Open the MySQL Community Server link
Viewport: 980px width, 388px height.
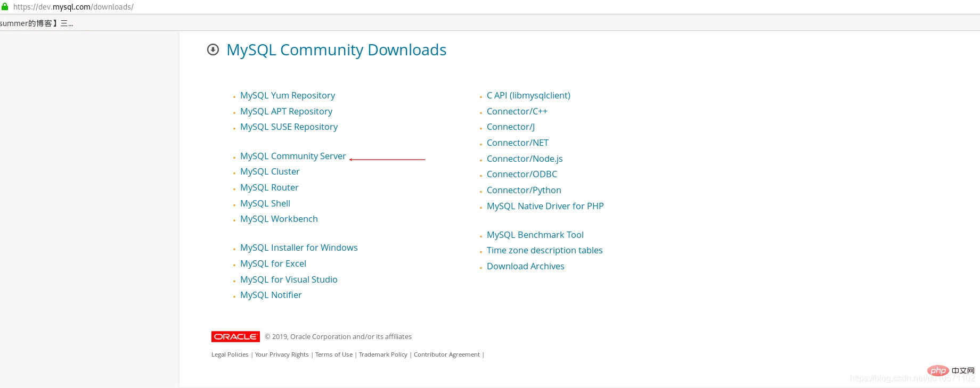pos(293,156)
